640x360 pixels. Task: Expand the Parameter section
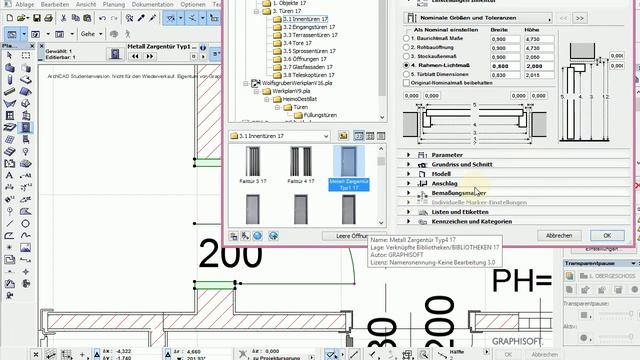click(409, 155)
